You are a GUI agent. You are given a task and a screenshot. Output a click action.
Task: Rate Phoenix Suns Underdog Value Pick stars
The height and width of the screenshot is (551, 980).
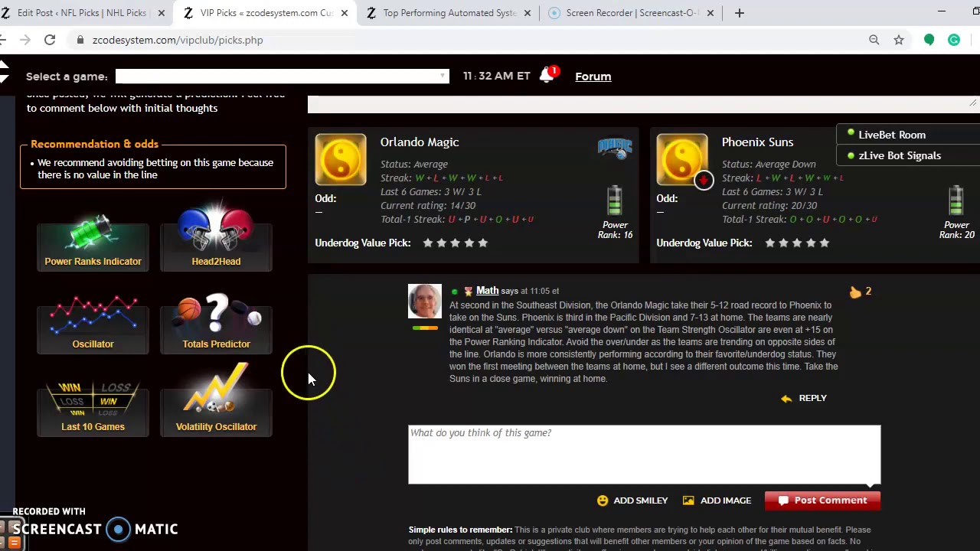[x=796, y=243]
